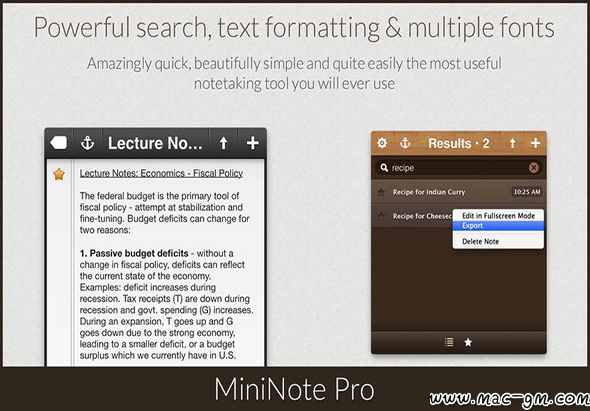Screen dimensions: 590x411
Task: Star the Recipe for Indian Curry note
Action: (381, 192)
